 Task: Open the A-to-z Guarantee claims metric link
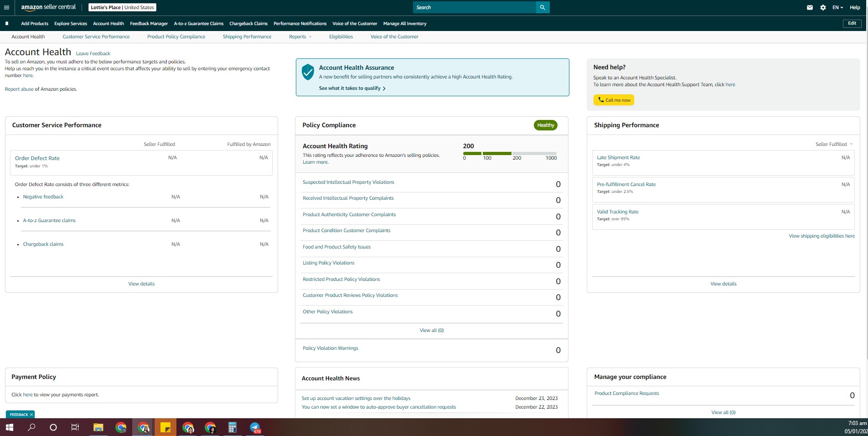click(49, 221)
